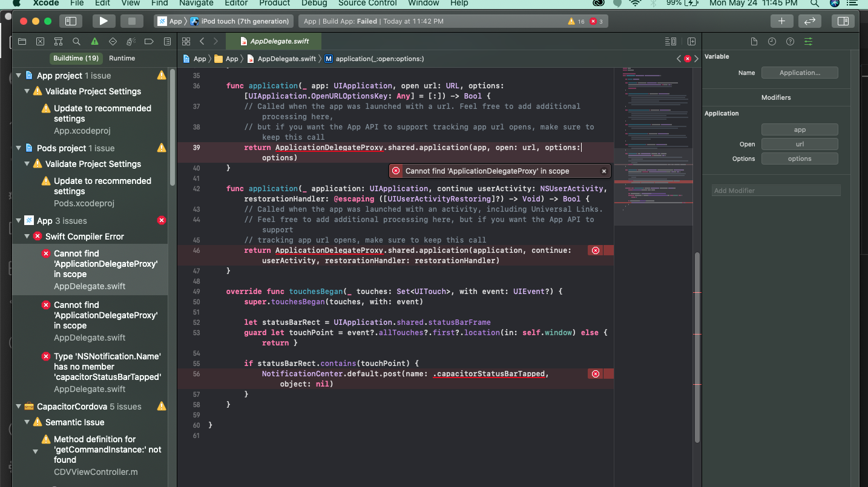Run the app with the Play button
The height and width of the screenshot is (487, 868).
coord(104,21)
